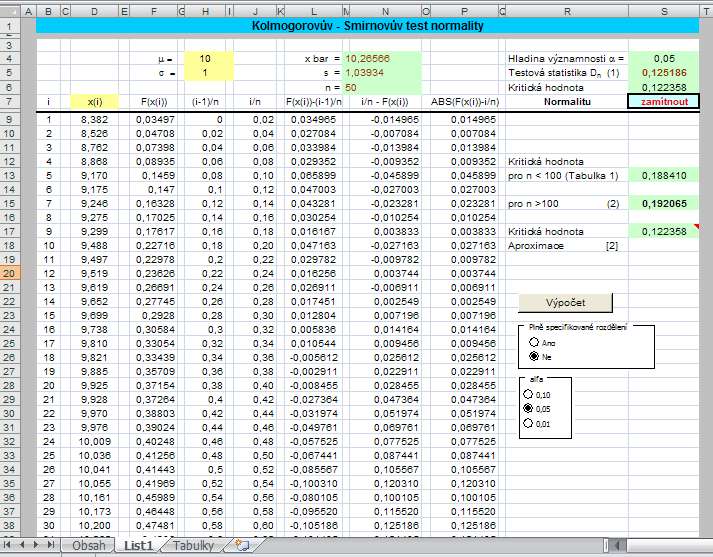Select column D header
Image resolution: width=713 pixels, height=557 pixels.
pos(95,12)
